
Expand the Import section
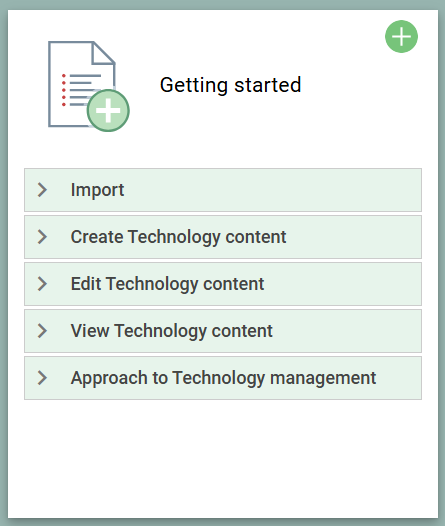223,190
